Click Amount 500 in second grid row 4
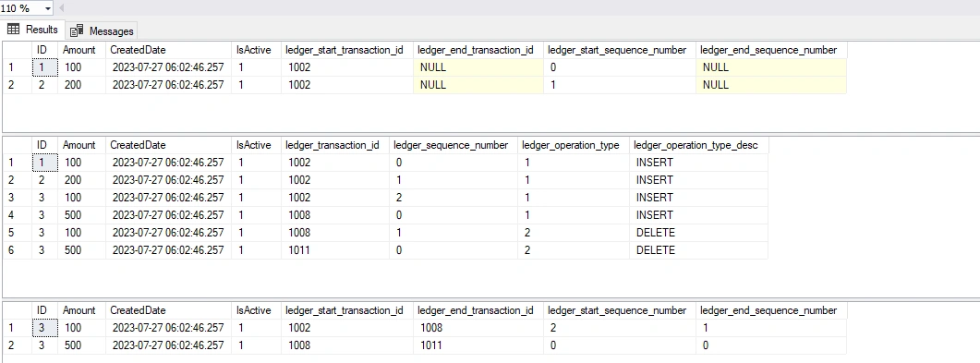This screenshot has width=980, height=363. (81, 215)
